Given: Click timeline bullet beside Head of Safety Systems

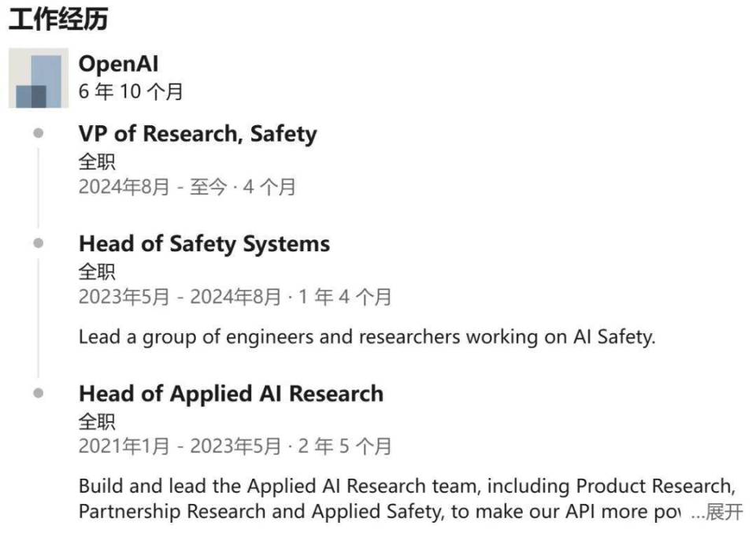Looking at the screenshot, I should [x=39, y=243].
